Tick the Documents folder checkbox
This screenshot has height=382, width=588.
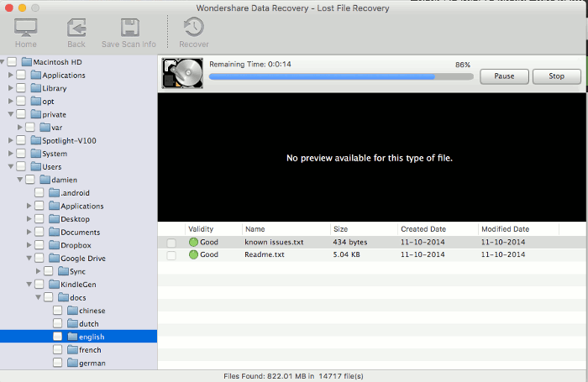(x=39, y=232)
